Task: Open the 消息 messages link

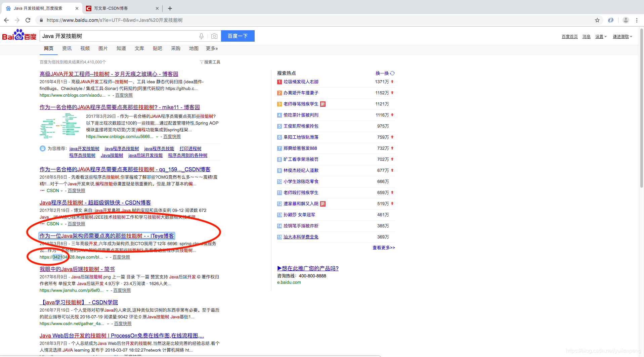Action: pyautogui.click(x=587, y=37)
